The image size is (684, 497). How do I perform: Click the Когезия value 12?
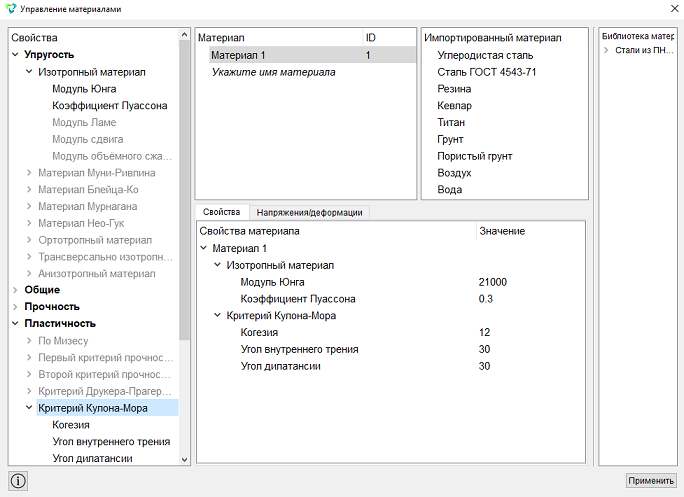point(484,332)
